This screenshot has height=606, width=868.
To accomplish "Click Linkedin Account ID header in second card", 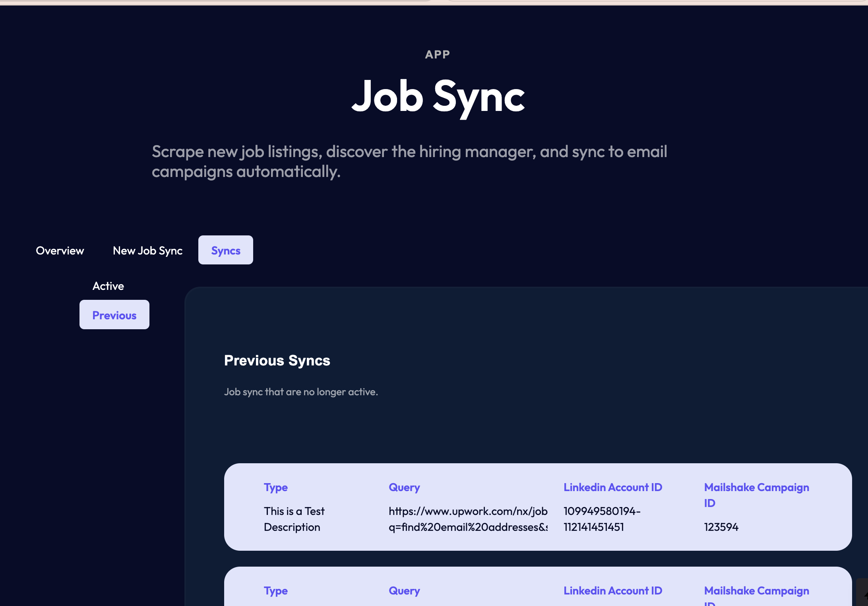I will [x=612, y=591].
